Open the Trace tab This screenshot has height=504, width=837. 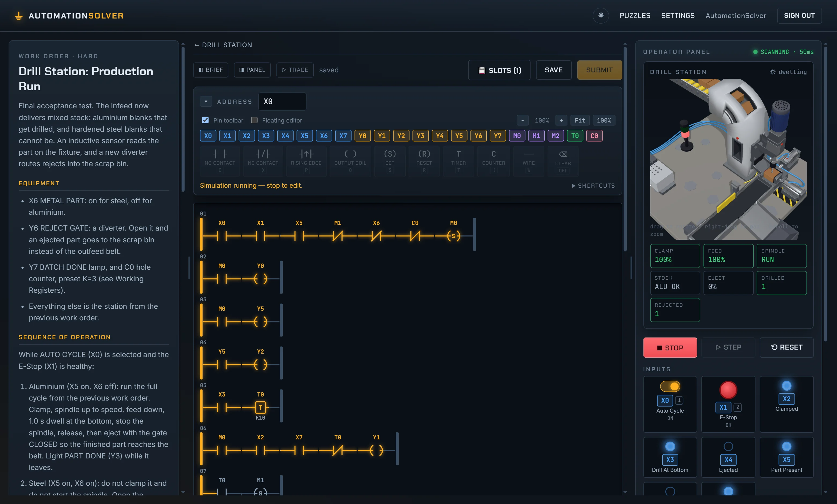(295, 70)
